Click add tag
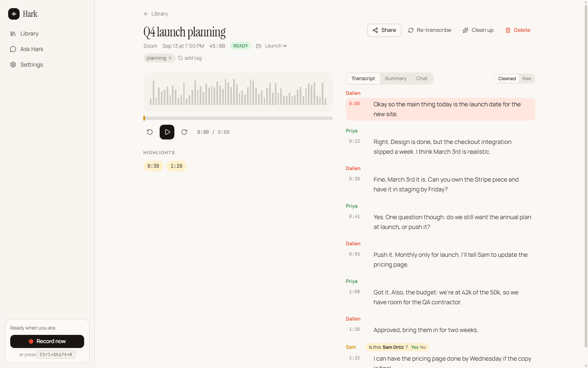588x368 pixels. pos(190,58)
